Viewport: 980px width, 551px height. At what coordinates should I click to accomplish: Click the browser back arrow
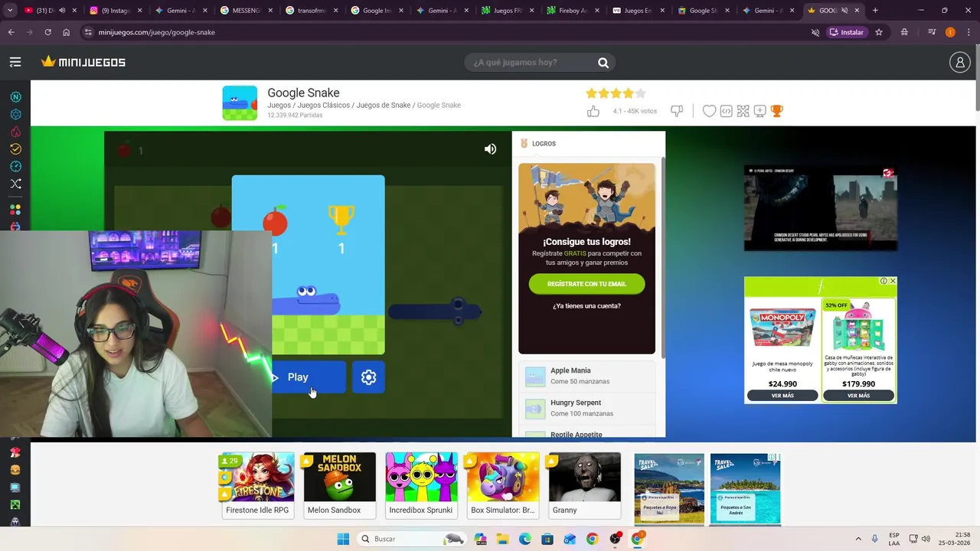pyautogui.click(x=11, y=32)
